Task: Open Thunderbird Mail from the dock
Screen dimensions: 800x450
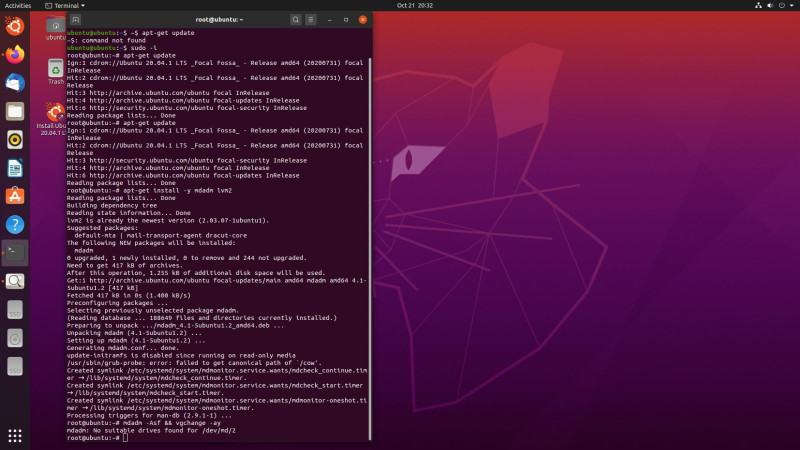Action: pyautogui.click(x=15, y=83)
